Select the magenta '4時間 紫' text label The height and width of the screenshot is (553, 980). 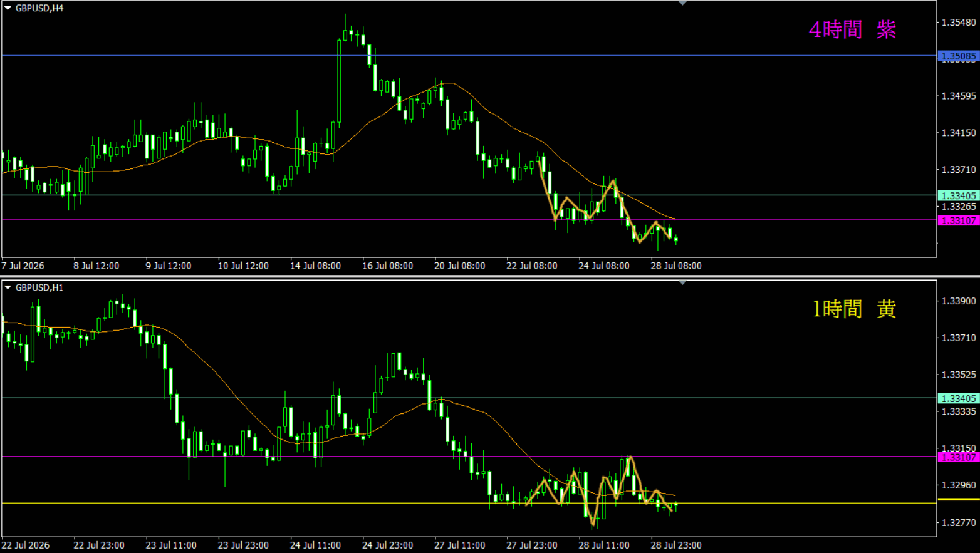coord(852,29)
